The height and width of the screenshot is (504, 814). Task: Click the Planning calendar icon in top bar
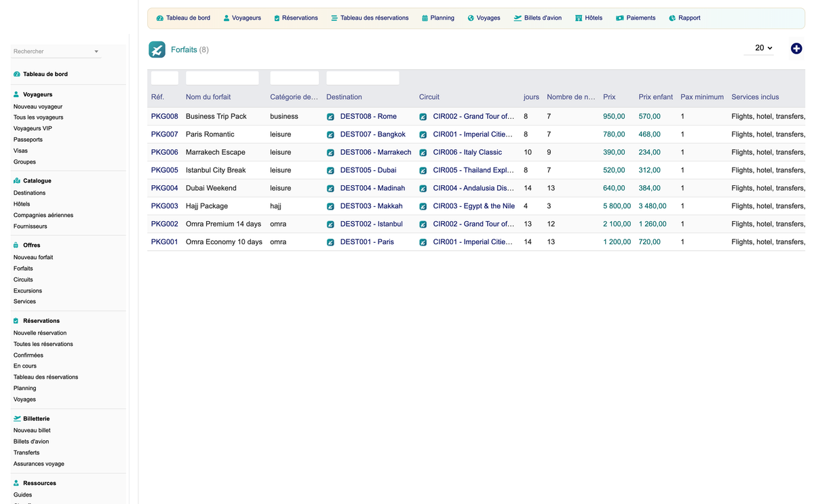425,18
